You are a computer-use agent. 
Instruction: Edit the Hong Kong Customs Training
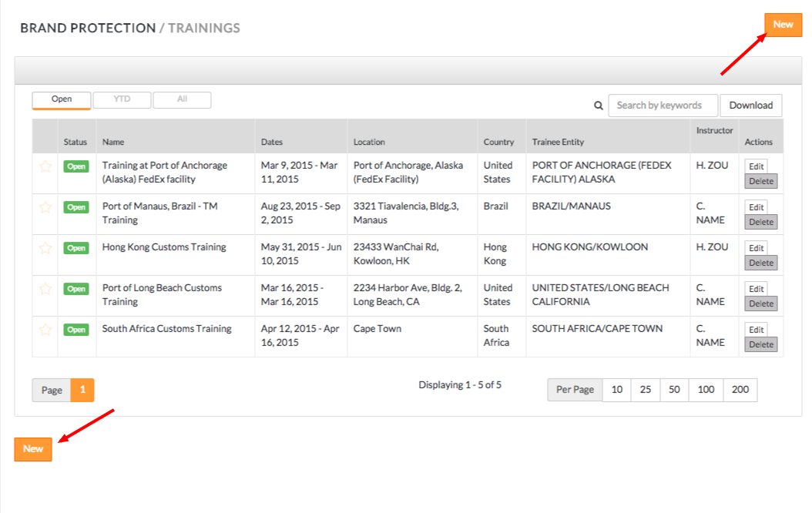tap(757, 248)
